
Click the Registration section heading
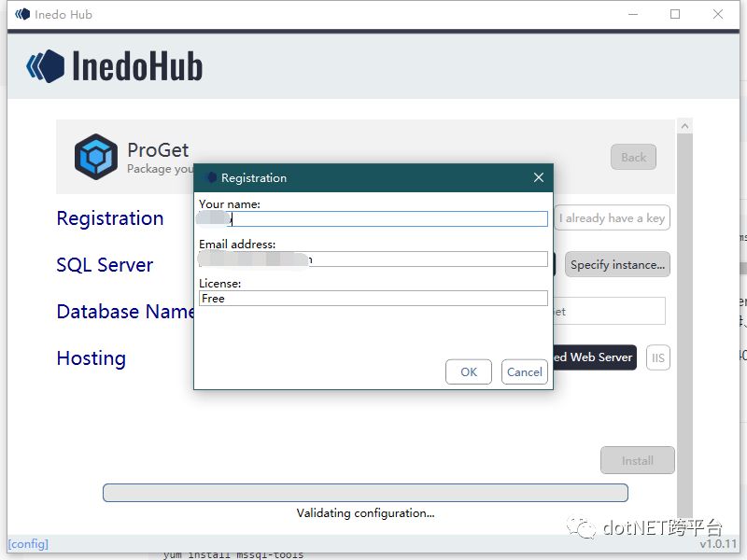point(110,218)
